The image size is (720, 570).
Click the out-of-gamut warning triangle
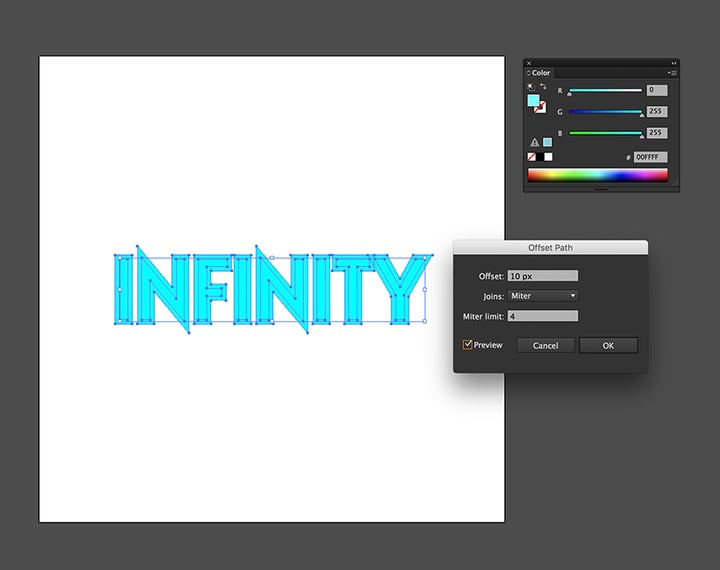[534, 142]
